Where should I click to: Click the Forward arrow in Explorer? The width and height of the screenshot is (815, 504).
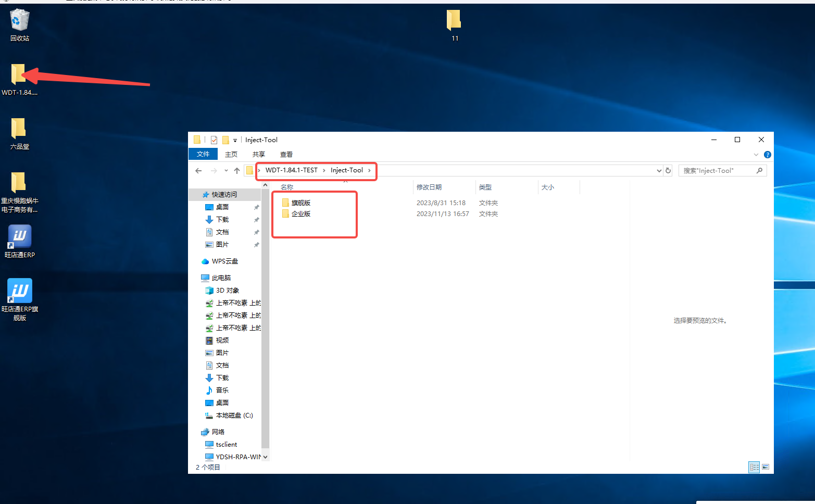click(x=214, y=170)
